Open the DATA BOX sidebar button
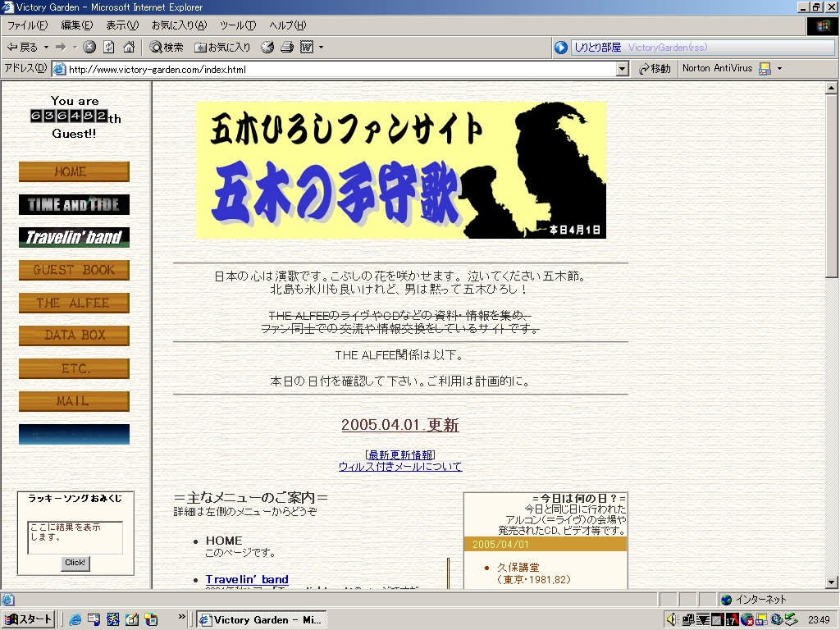Image resolution: width=840 pixels, height=630 pixels. [x=74, y=336]
